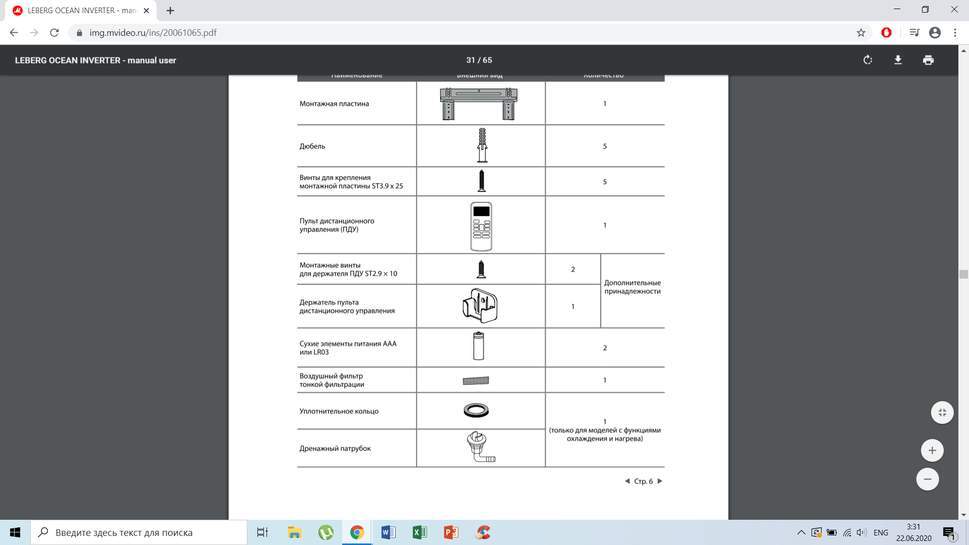Image resolution: width=969 pixels, height=545 pixels.
Task: Fit the page to window width
Action: click(x=942, y=413)
